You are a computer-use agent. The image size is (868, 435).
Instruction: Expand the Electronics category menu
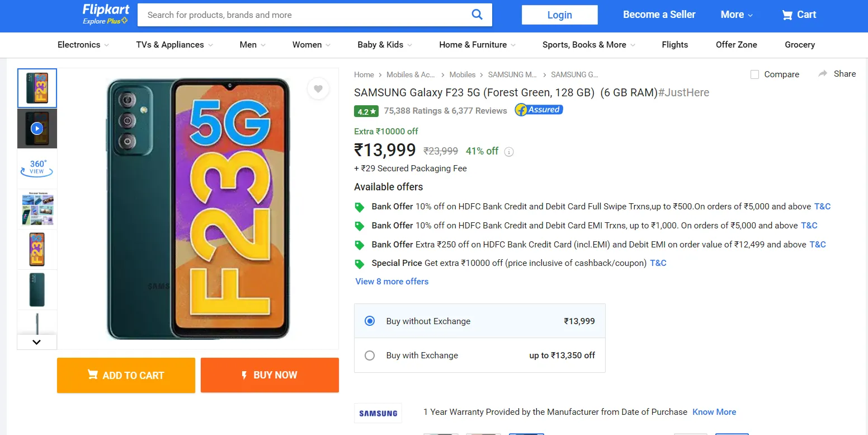[83, 45]
